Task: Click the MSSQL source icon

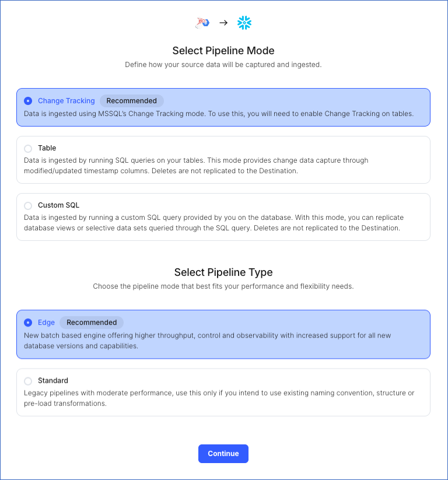Action: [x=202, y=23]
